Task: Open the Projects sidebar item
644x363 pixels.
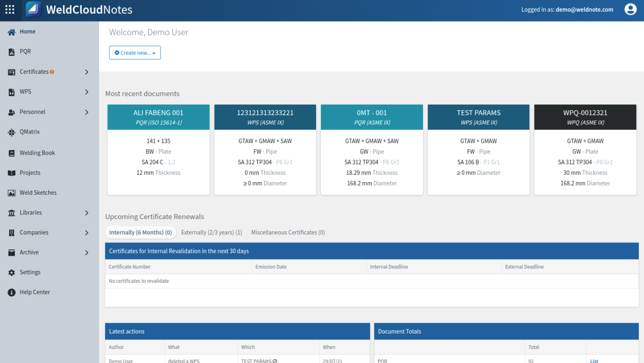Action: [30, 173]
